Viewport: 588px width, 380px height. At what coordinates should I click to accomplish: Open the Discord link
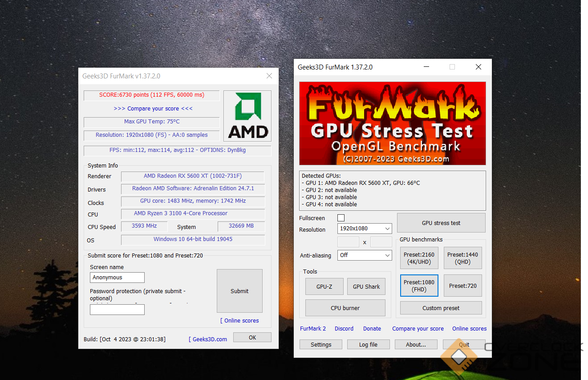(344, 329)
